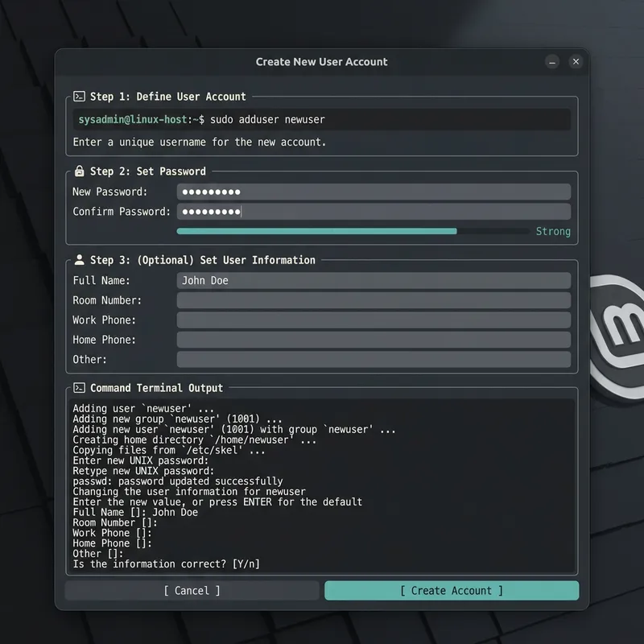Click the 'Work Phone:' form label
Viewport: 644px width, 644px height.
104,320
